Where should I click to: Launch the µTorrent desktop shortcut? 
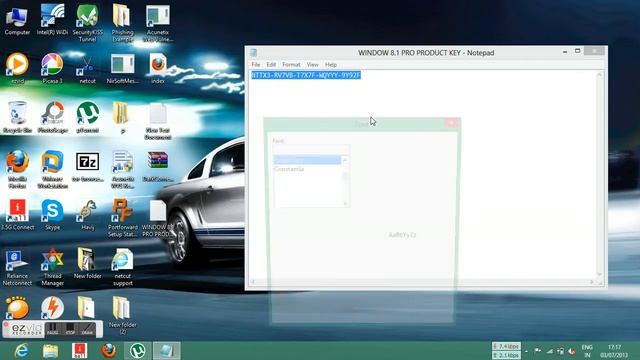(x=87, y=118)
